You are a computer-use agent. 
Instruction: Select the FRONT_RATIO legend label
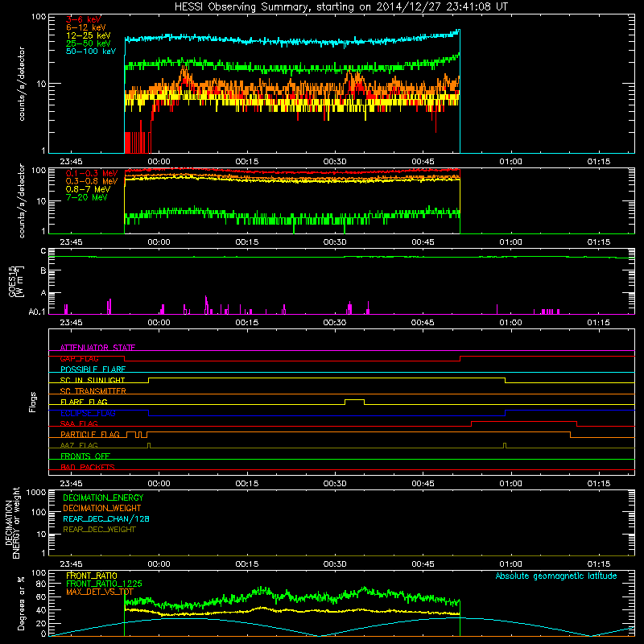click(x=92, y=576)
